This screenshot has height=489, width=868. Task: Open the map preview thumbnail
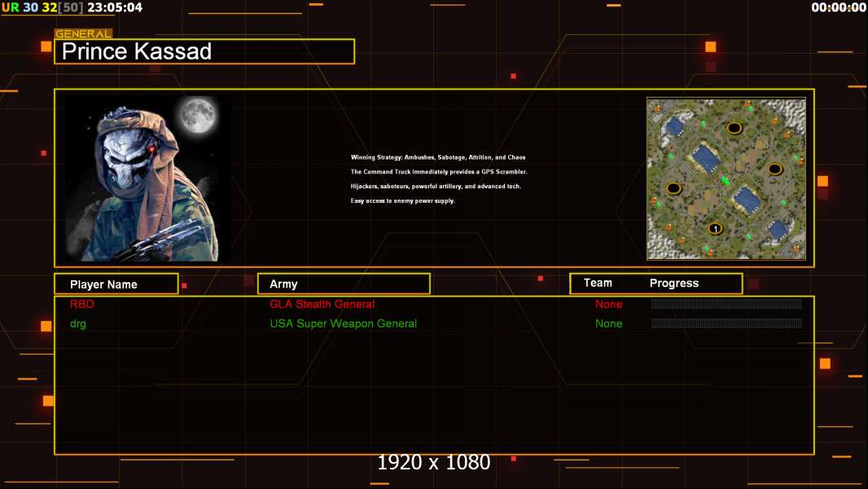726,178
